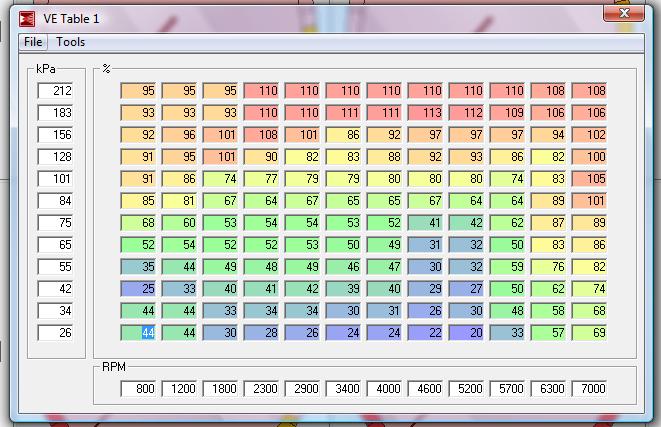Select the 42 kPa bin field

tap(55, 289)
